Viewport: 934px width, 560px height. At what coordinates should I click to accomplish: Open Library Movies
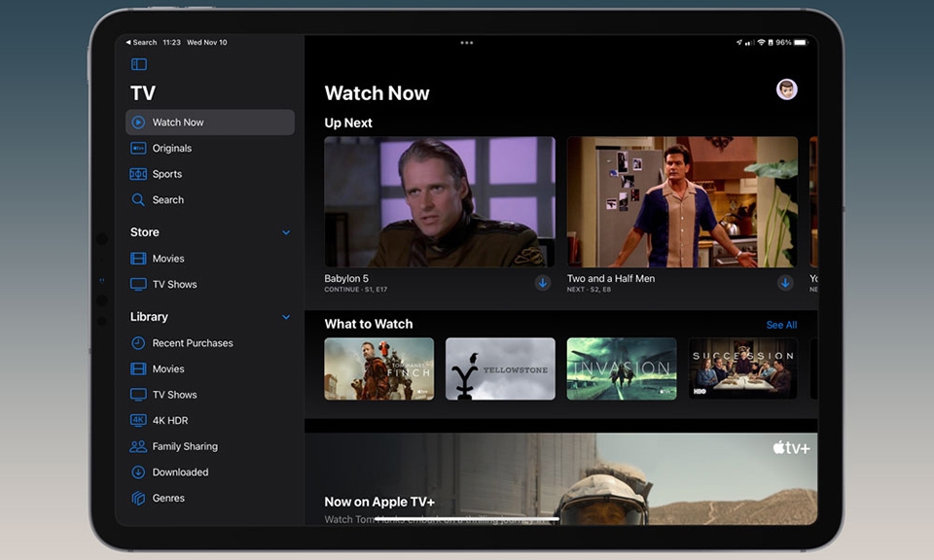tap(210, 369)
